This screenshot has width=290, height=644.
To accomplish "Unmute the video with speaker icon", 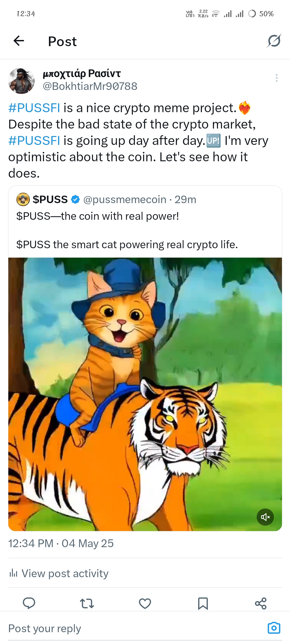I will click(x=265, y=517).
